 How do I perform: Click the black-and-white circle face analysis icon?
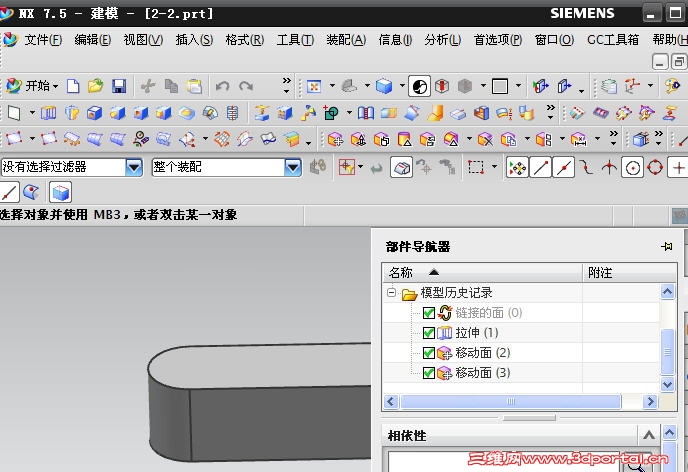click(419, 86)
